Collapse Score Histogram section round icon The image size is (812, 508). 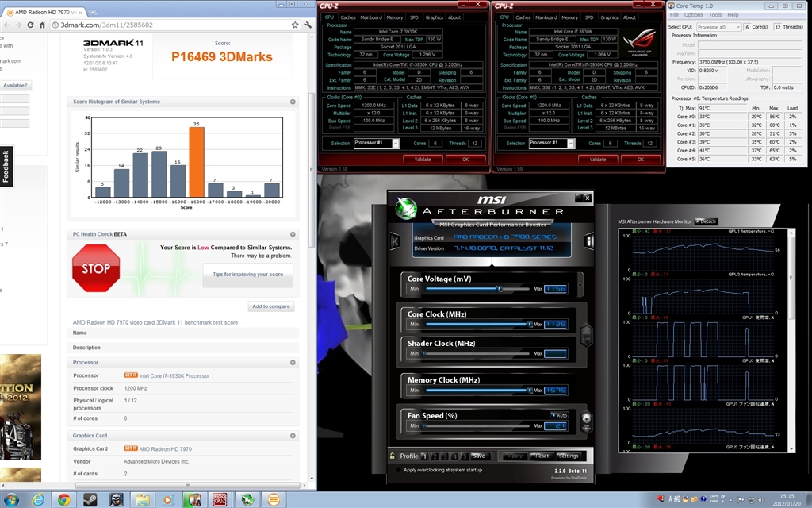[293, 102]
